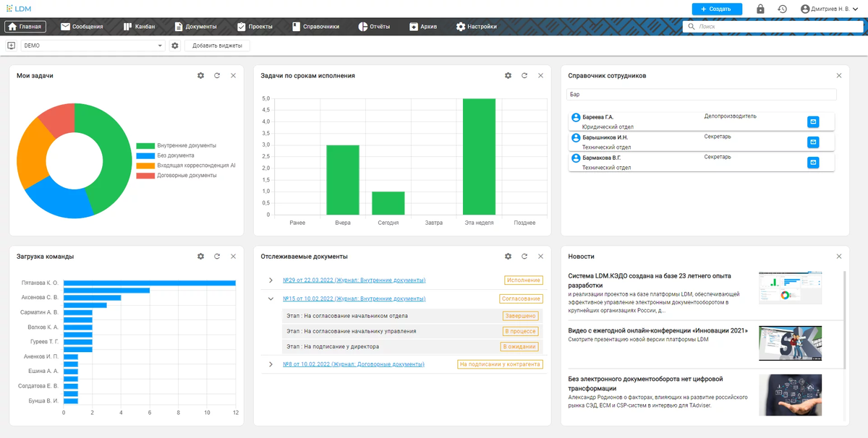Send message to Бармакова В.Г.
The height and width of the screenshot is (438, 868).
tap(813, 162)
